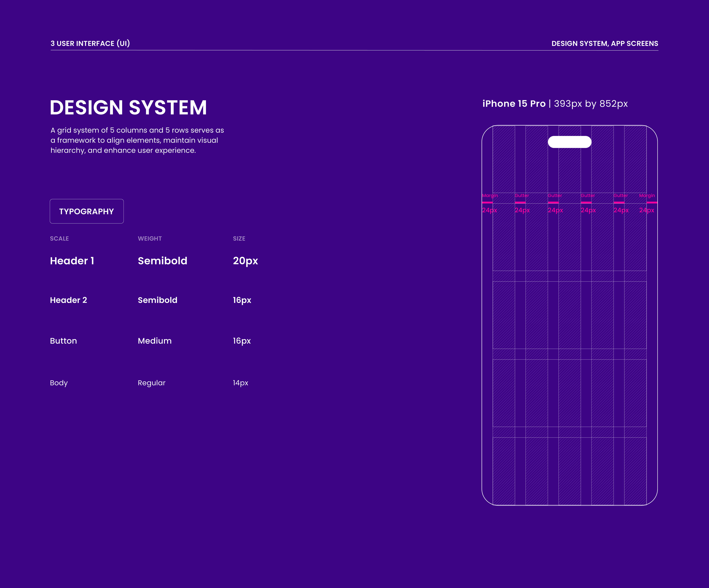The width and height of the screenshot is (709, 588).
Task: Click the 3 USER INTERFACE (UI) header
Action: pos(90,44)
